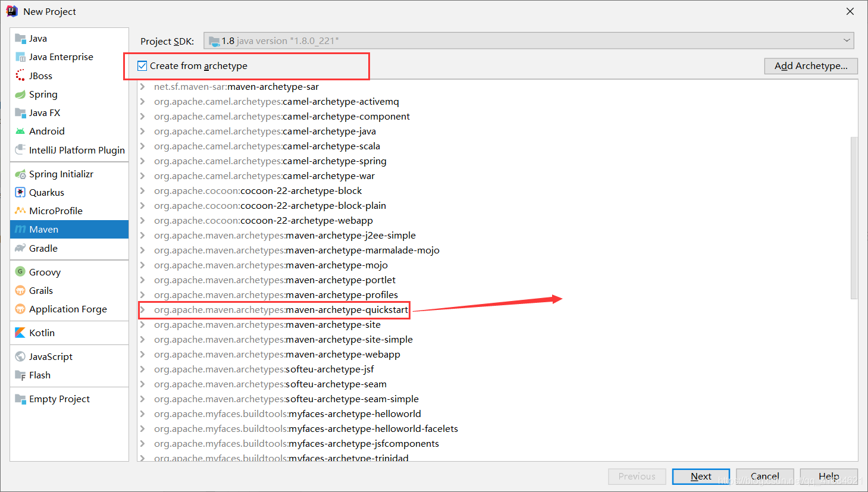Click the Gradle elephant icon
Viewport: 868px width, 492px height.
point(20,248)
